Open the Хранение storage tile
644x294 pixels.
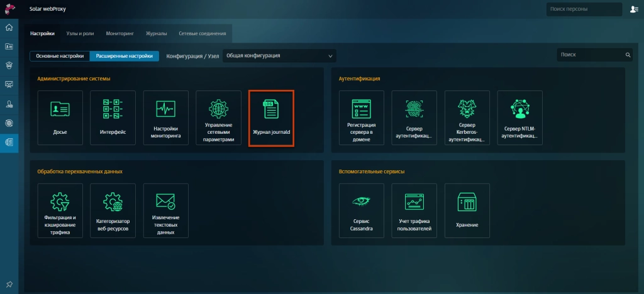point(467,210)
